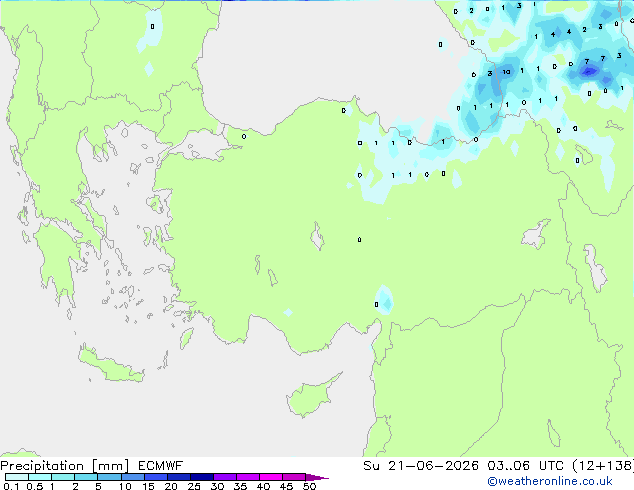
Task: Click the legend label 30
Action: tap(217, 486)
